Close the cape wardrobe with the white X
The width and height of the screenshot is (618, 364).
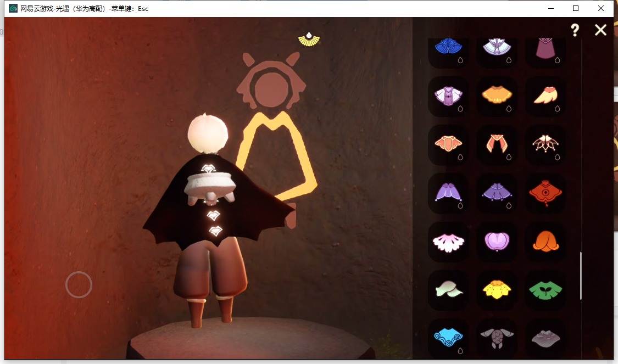click(600, 30)
